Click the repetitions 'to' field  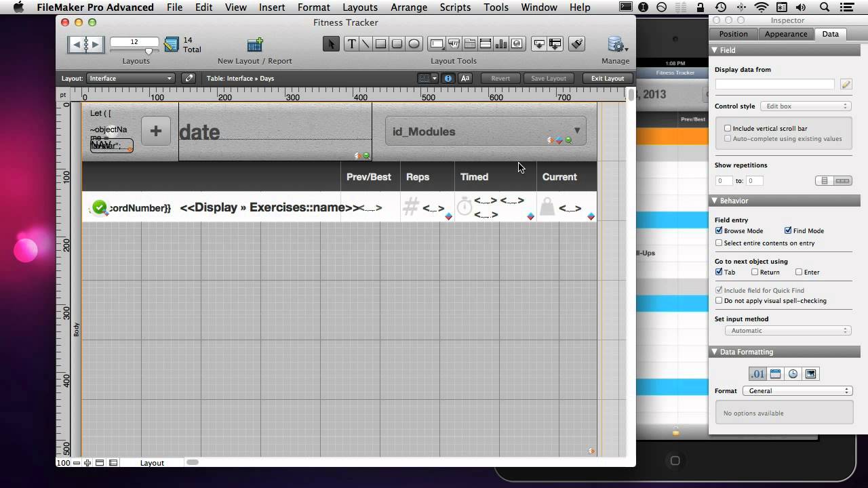coord(755,181)
